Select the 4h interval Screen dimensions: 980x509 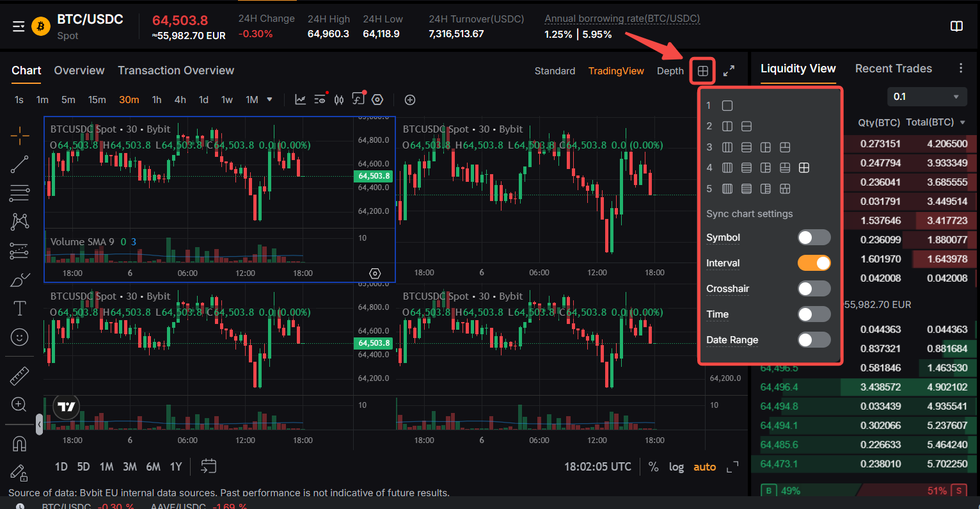(x=180, y=99)
